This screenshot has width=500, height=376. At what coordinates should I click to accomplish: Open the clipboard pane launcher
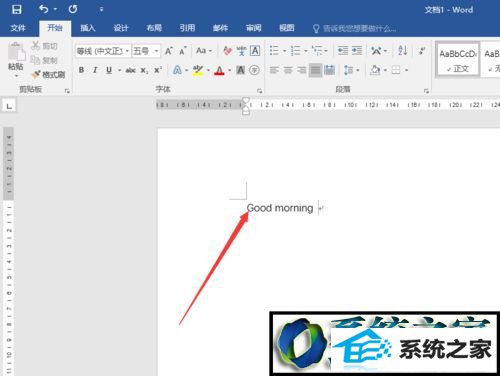click(x=67, y=91)
